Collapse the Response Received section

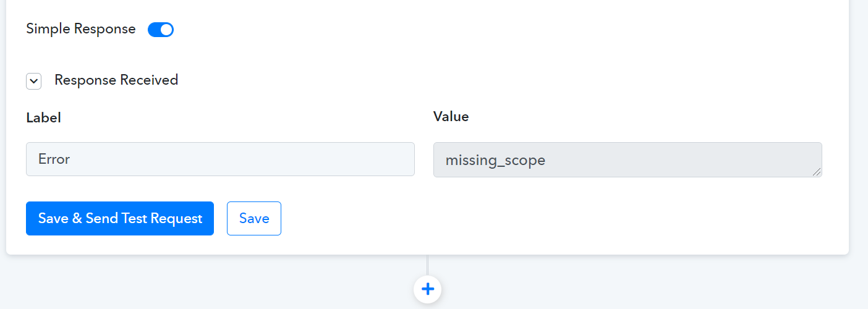pyautogui.click(x=34, y=82)
